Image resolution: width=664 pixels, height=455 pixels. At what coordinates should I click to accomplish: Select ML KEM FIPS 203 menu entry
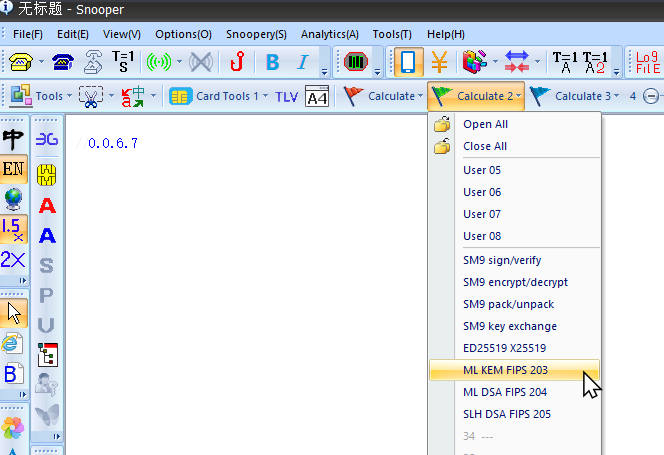point(505,370)
